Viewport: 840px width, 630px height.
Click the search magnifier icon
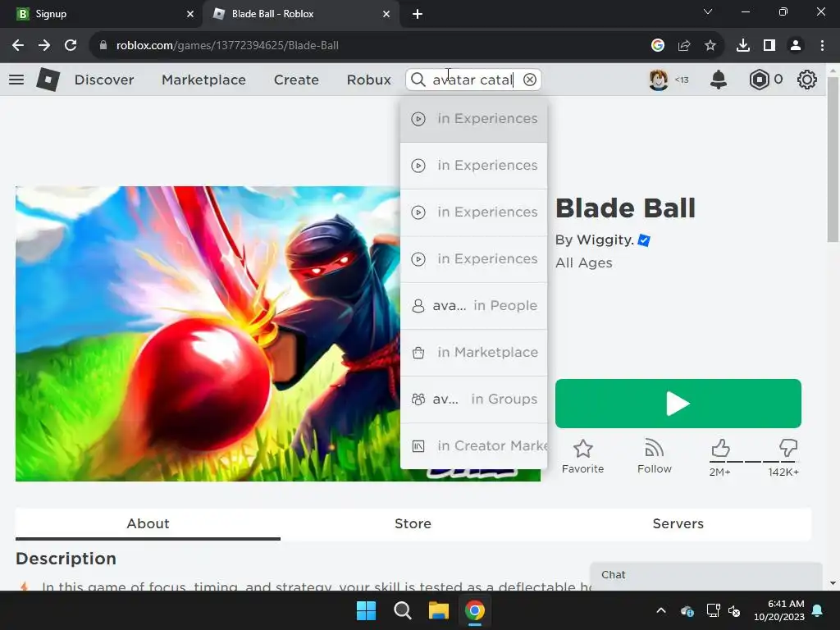point(418,80)
